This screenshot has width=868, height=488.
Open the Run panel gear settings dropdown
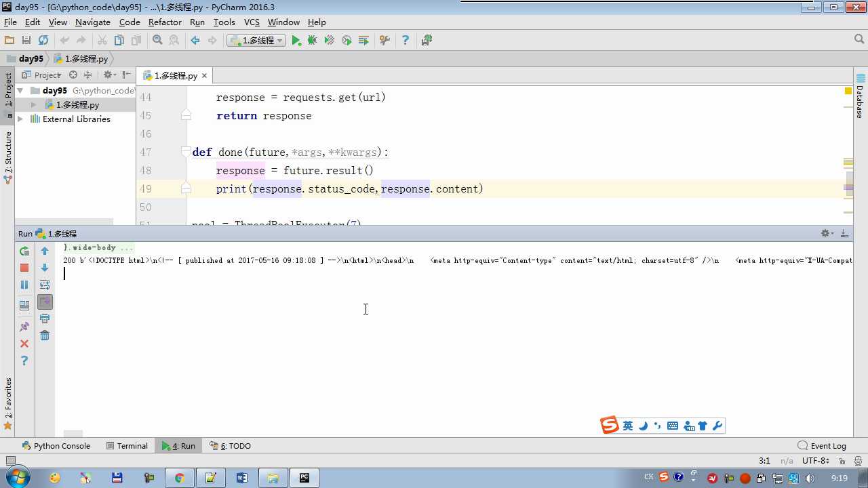[x=827, y=233]
